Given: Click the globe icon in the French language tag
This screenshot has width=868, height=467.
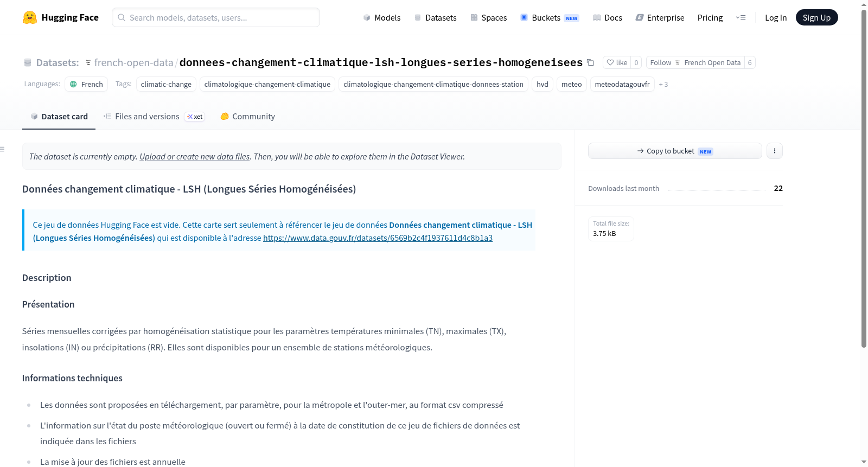Looking at the screenshot, I should [73, 84].
